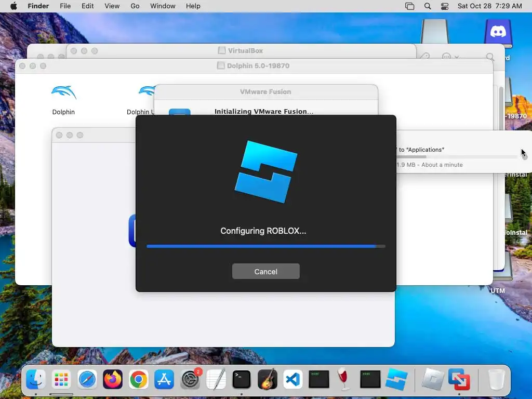Open System Settings from the Dock
This screenshot has height=399, width=532.
190,379
